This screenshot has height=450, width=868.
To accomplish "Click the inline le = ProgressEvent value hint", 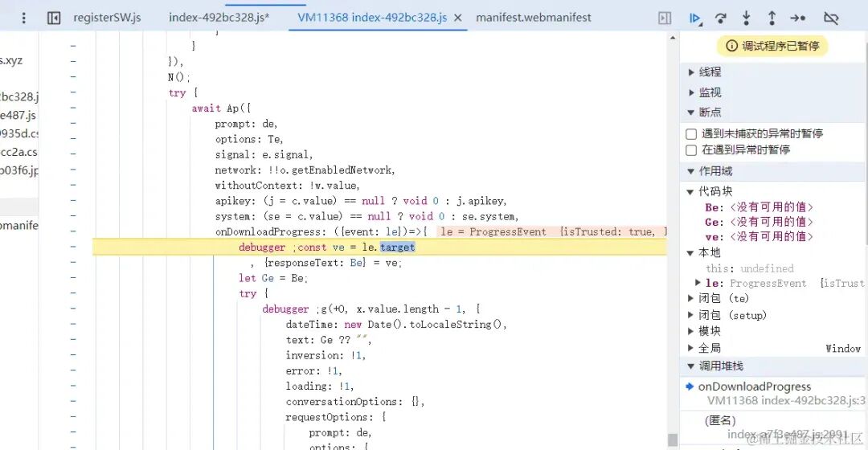I will tap(552, 232).
